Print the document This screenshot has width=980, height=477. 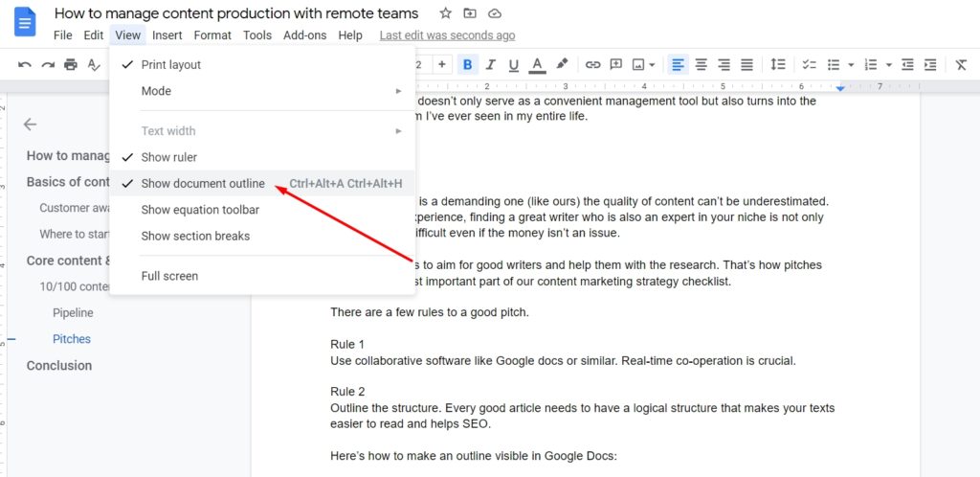(x=71, y=64)
